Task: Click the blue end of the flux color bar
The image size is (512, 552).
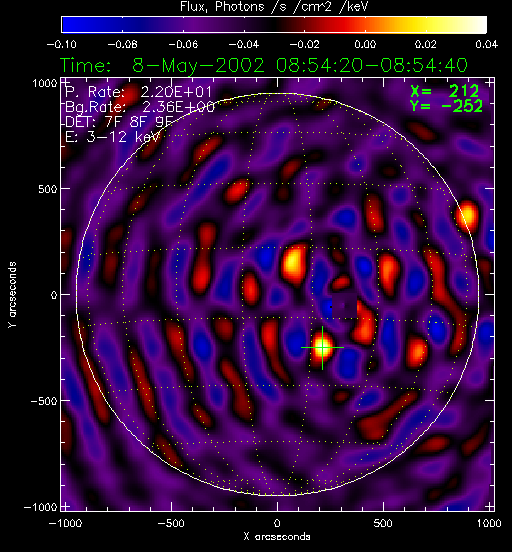Action: point(73,25)
